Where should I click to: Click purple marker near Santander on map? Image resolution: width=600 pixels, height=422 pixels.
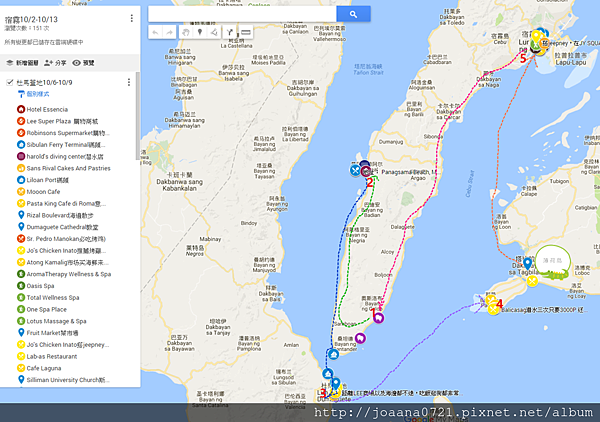click(360, 338)
